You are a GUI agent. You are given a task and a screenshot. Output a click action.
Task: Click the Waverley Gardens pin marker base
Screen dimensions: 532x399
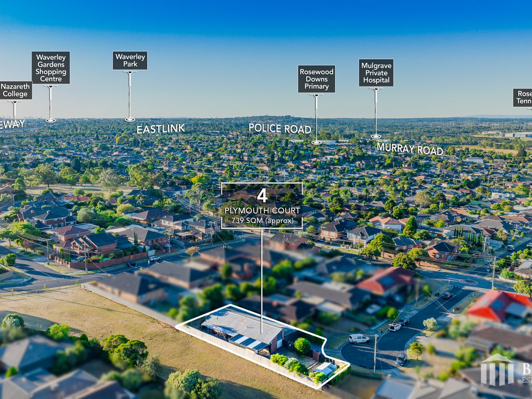tap(51, 120)
